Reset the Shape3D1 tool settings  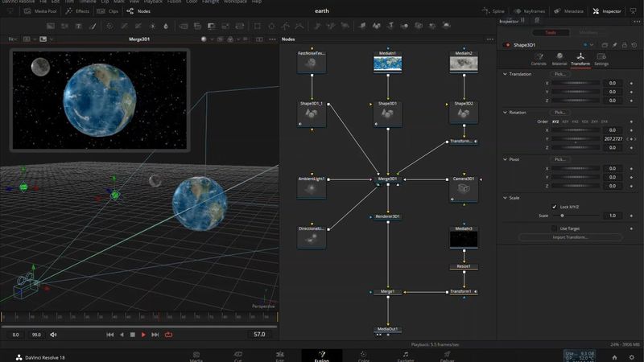pyautogui.click(x=634, y=45)
